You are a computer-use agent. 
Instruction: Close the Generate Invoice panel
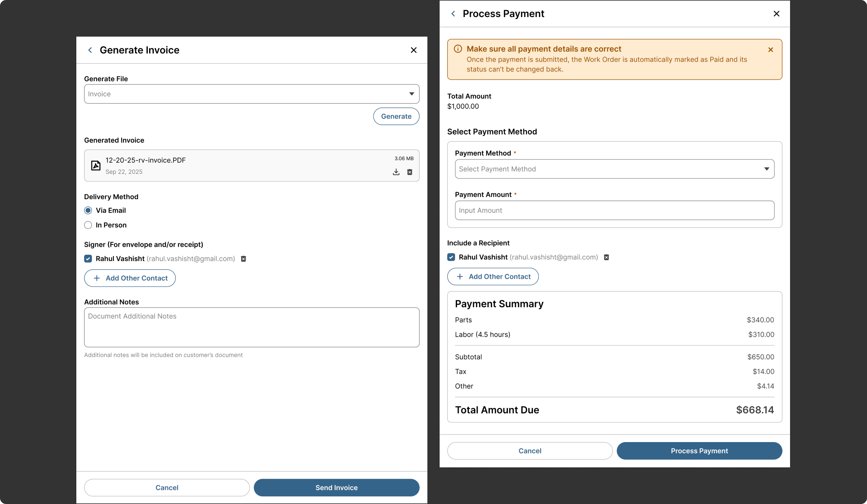click(x=414, y=50)
